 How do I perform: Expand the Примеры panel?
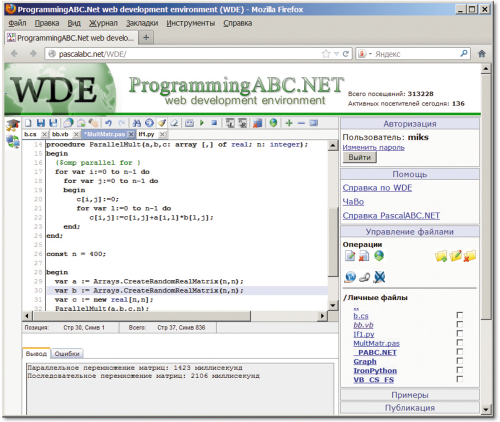point(410,395)
